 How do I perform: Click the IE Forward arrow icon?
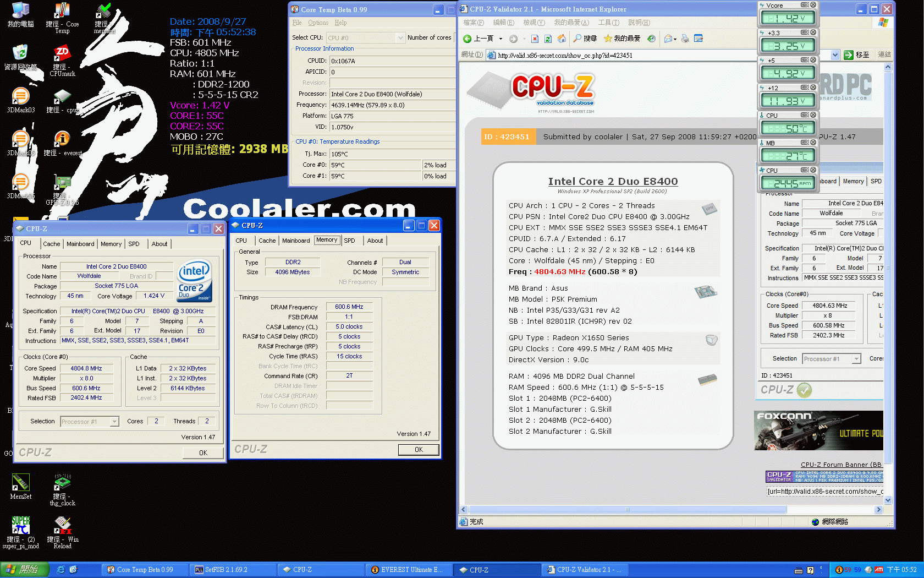pos(513,39)
